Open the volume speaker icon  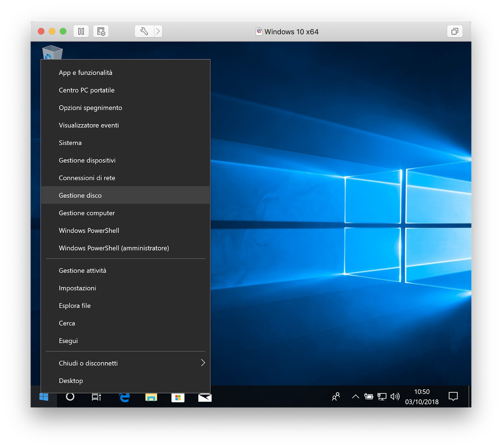click(x=395, y=397)
